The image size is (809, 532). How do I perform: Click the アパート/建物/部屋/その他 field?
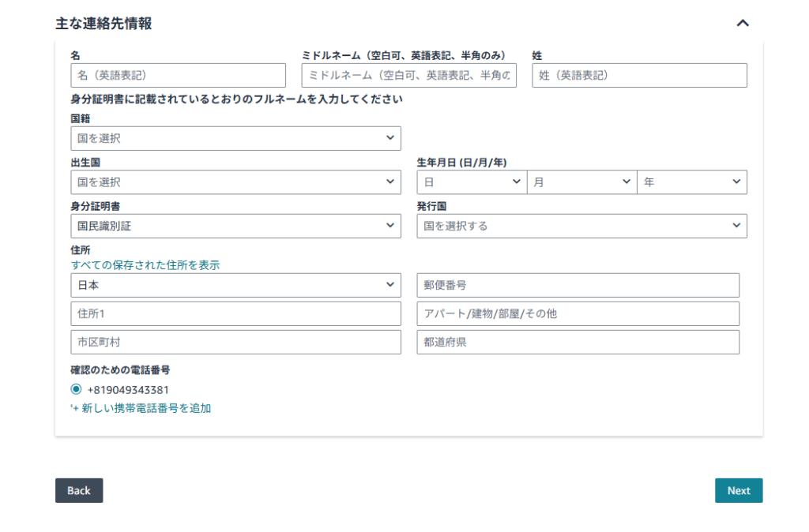click(578, 313)
